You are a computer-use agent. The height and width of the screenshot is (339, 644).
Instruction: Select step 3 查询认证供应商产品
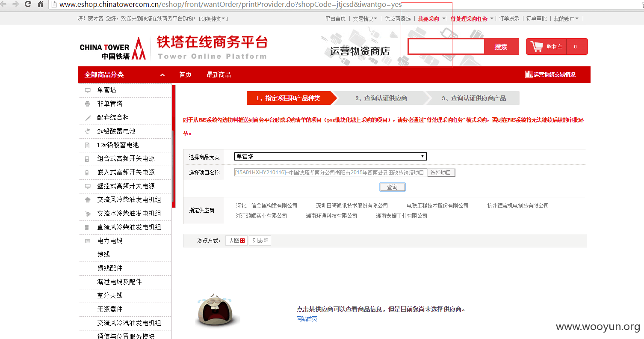[x=474, y=98]
